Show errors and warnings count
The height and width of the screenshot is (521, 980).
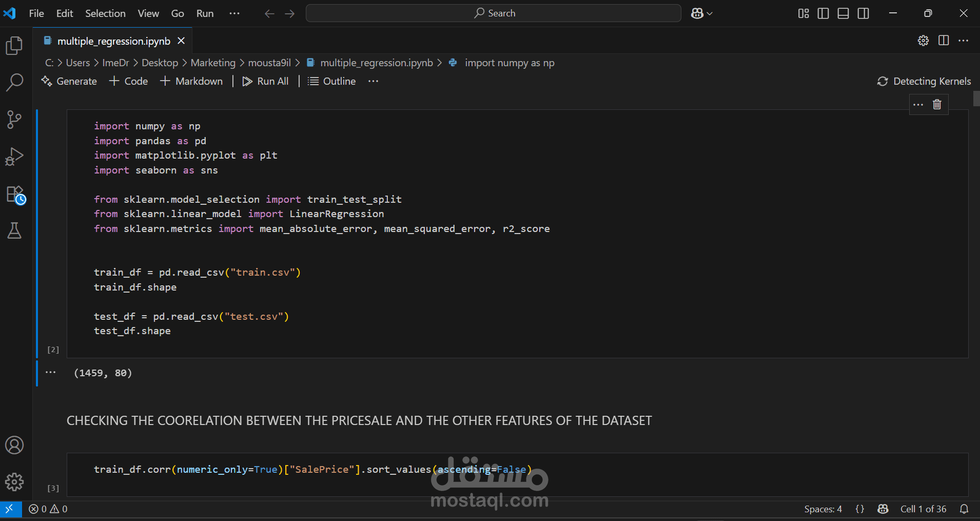pos(48,509)
